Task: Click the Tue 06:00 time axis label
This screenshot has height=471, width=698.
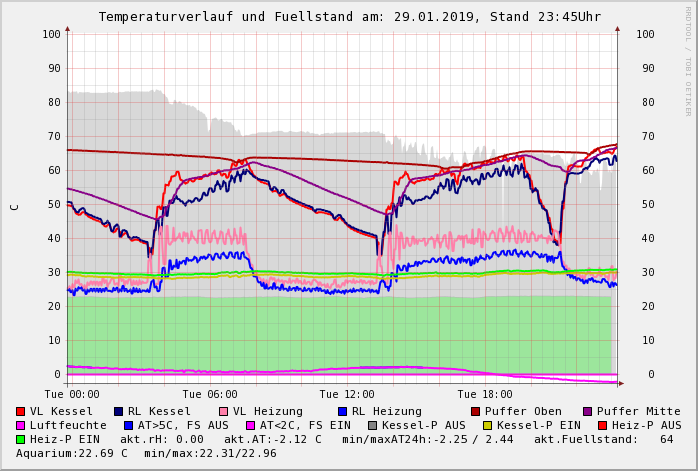Action: pos(210,394)
